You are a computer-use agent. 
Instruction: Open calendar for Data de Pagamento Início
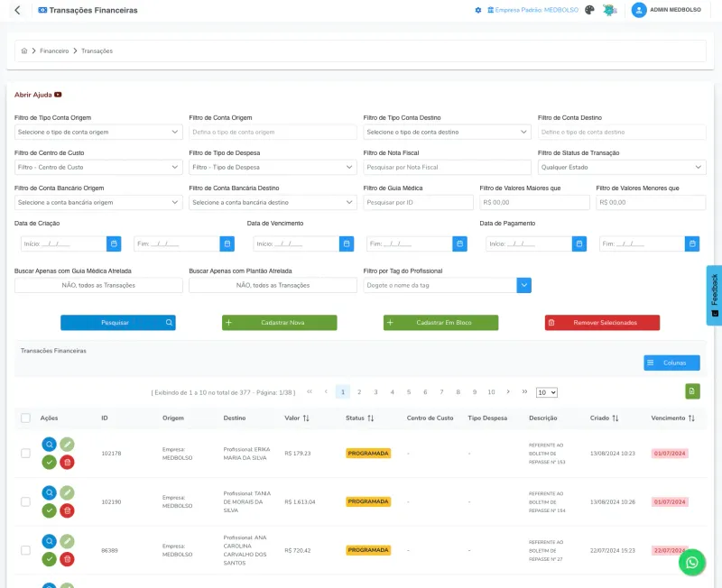point(579,243)
